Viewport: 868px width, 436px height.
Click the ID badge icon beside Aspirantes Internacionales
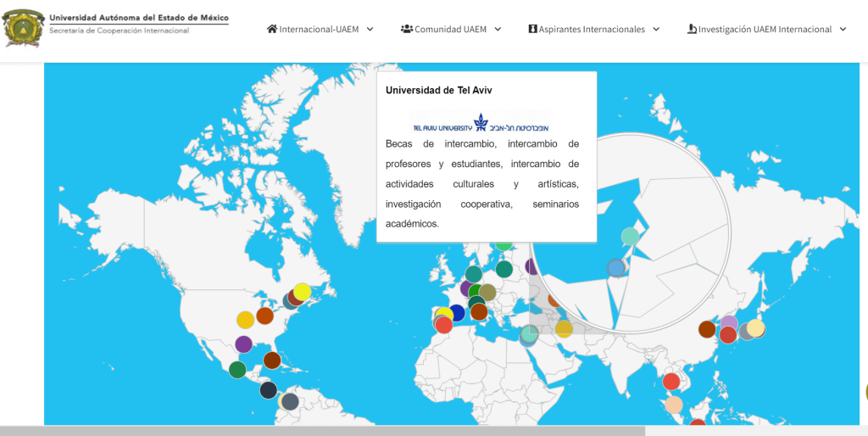click(533, 29)
